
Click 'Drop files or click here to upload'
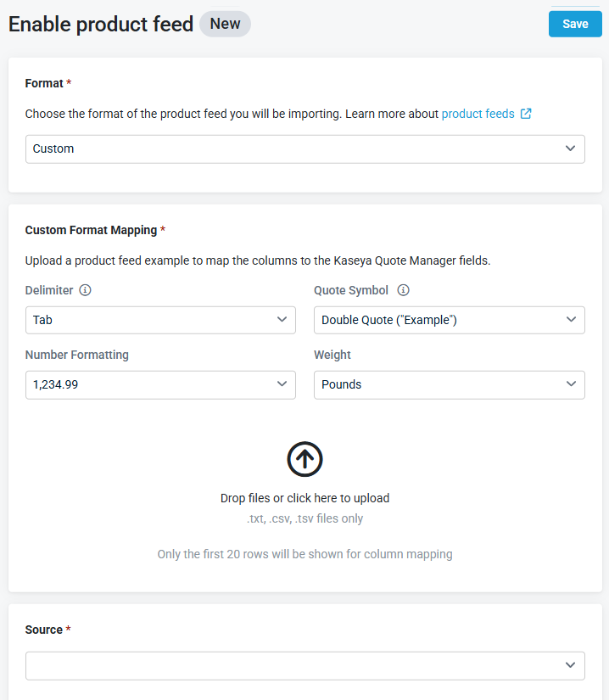click(304, 498)
